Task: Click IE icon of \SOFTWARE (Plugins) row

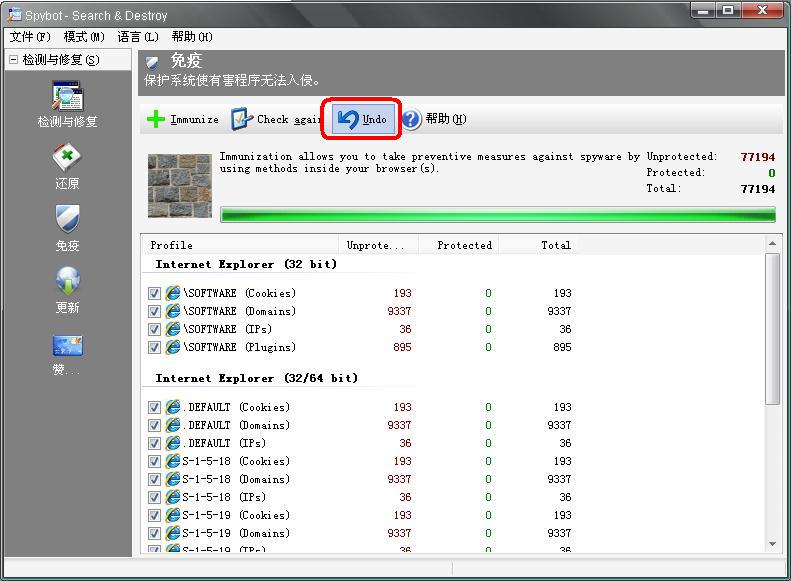Action: [x=173, y=347]
